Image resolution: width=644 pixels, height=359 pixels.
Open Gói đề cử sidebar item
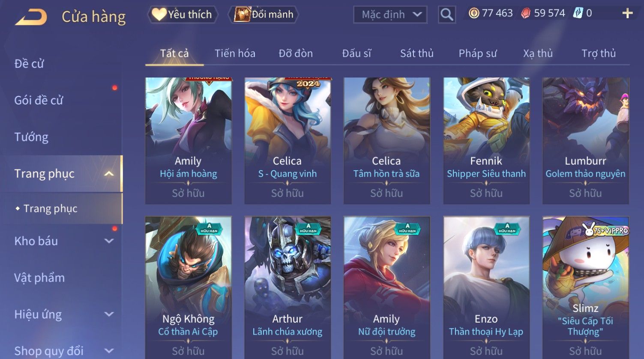[x=39, y=100]
